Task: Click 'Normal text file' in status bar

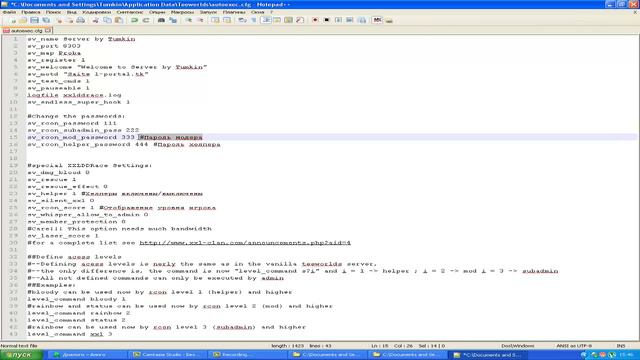Action: pyautogui.click(x=19, y=346)
